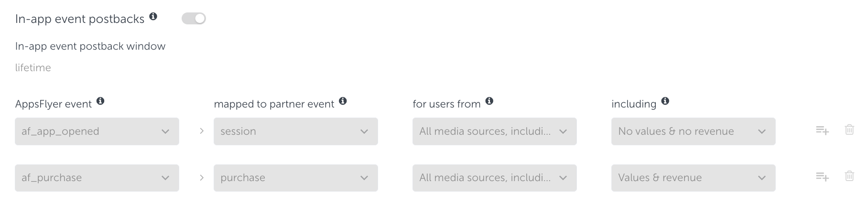Click info icon beside In-app event postbacks

[x=153, y=16]
